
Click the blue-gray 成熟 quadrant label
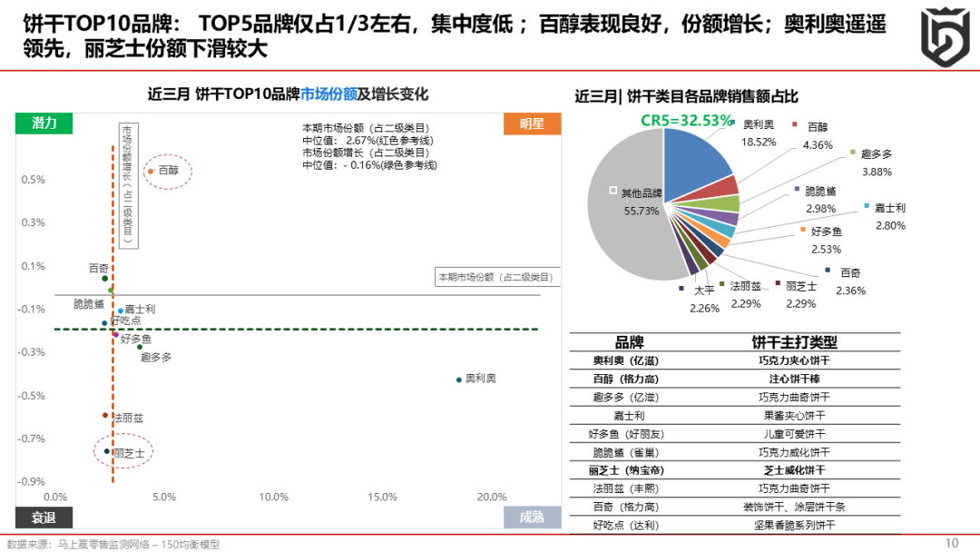[532, 517]
